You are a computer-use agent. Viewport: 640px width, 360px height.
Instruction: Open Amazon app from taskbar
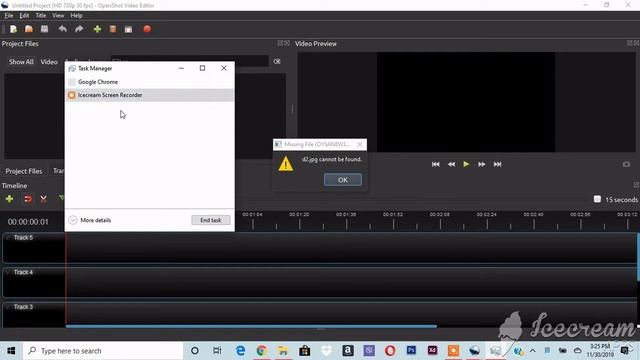(x=348, y=351)
